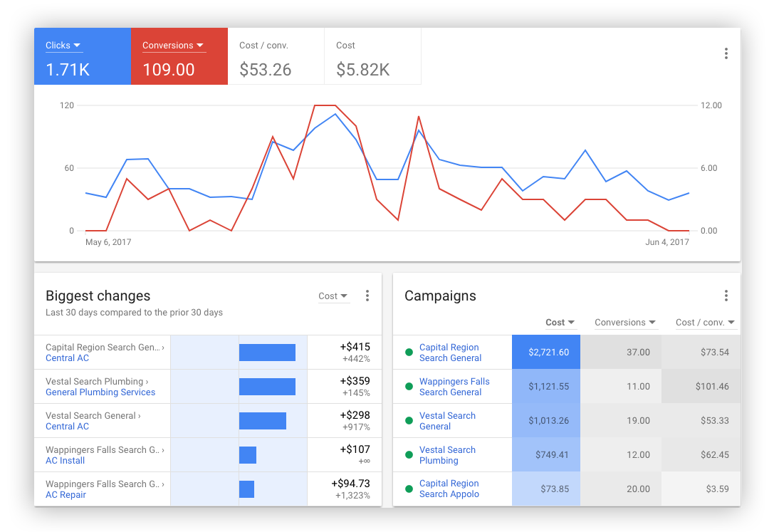
Task: Click the +$94.73 change value
Action: pyautogui.click(x=350, y=484)
